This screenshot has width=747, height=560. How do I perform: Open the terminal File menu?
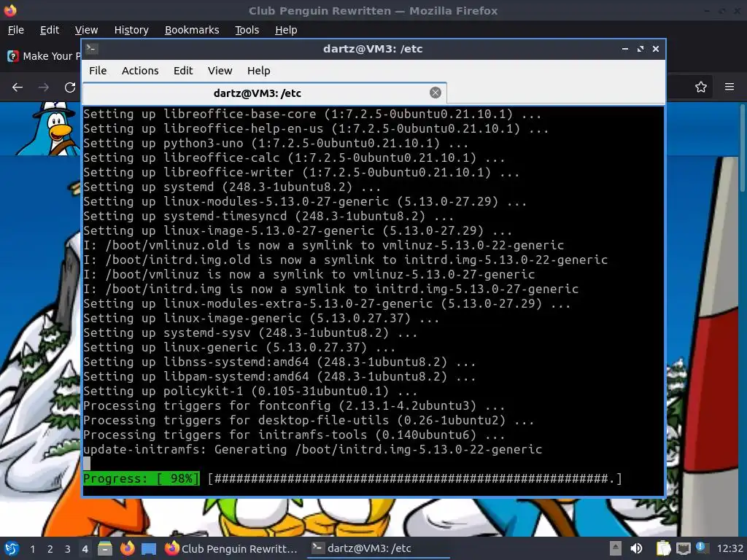[x=98, y=71]
